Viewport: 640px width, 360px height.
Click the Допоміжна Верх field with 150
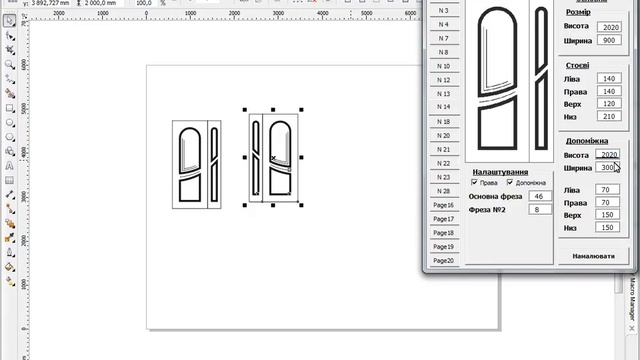(608, 215)
